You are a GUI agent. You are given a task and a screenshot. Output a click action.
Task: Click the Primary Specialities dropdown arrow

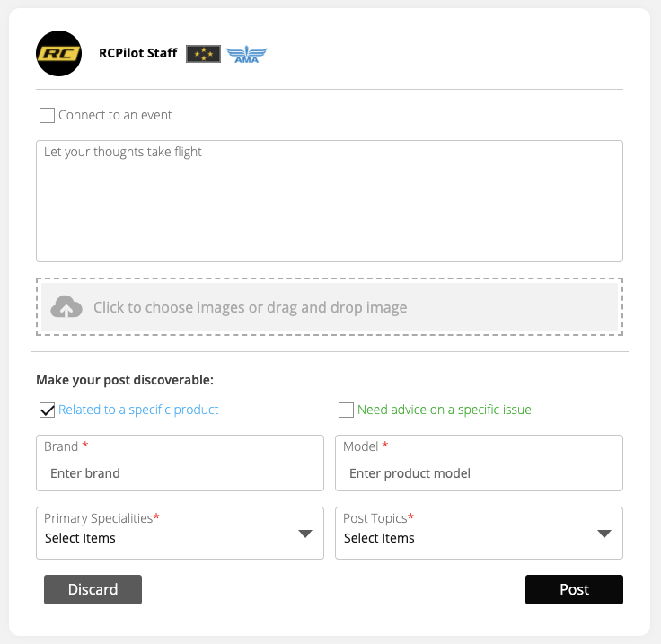305,534
